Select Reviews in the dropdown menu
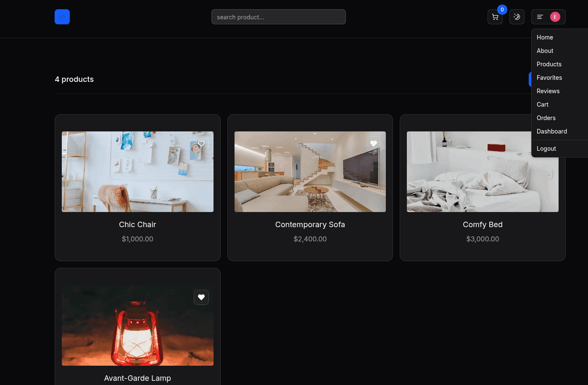 click(x=548, y=91)
